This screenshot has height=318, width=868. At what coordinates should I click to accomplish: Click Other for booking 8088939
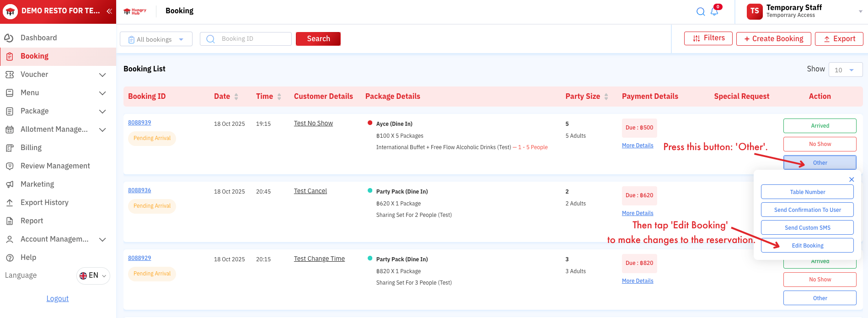coord(820,163)
